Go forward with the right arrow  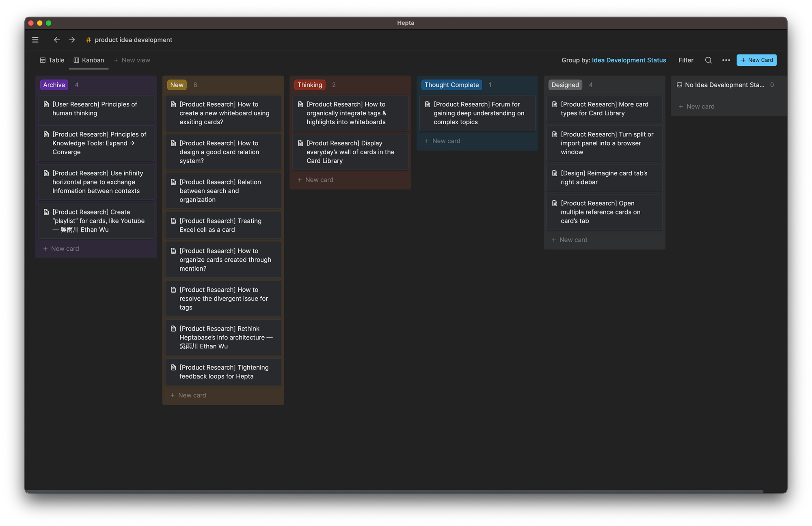tap(72, 40)
